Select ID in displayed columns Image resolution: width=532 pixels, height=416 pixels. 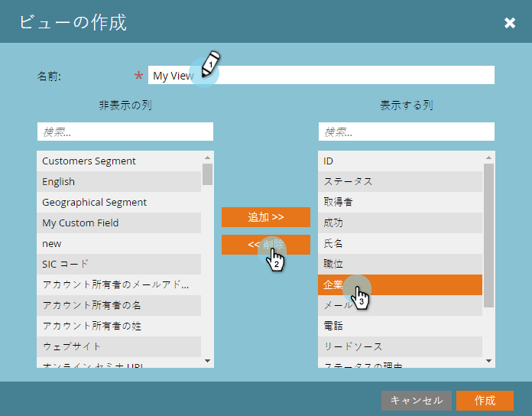pyautogui.click(x=400, y=161)
